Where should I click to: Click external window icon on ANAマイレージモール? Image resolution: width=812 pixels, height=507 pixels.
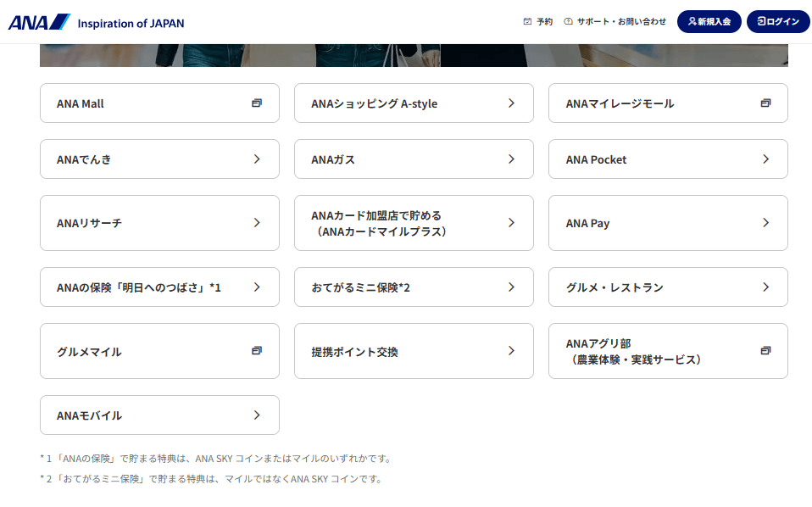(x=765, y=103)
